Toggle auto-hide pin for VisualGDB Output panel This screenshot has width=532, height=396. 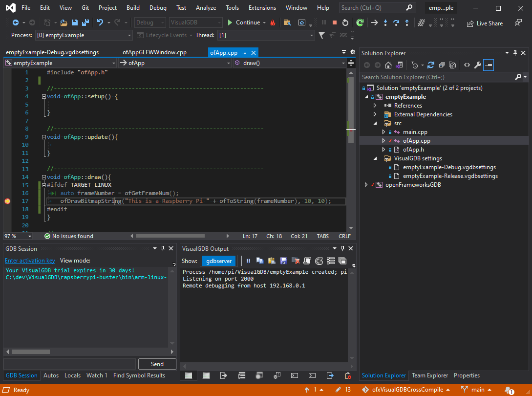(342, 248)
